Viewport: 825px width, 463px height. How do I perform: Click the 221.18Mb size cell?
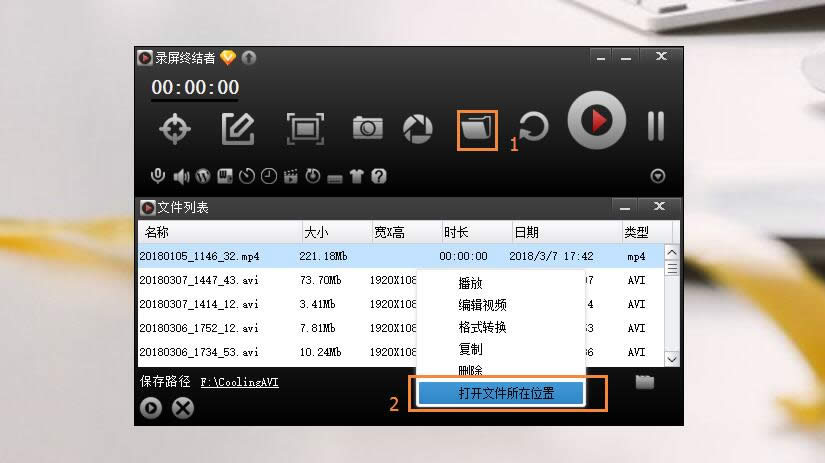click(x=323, y=256)
